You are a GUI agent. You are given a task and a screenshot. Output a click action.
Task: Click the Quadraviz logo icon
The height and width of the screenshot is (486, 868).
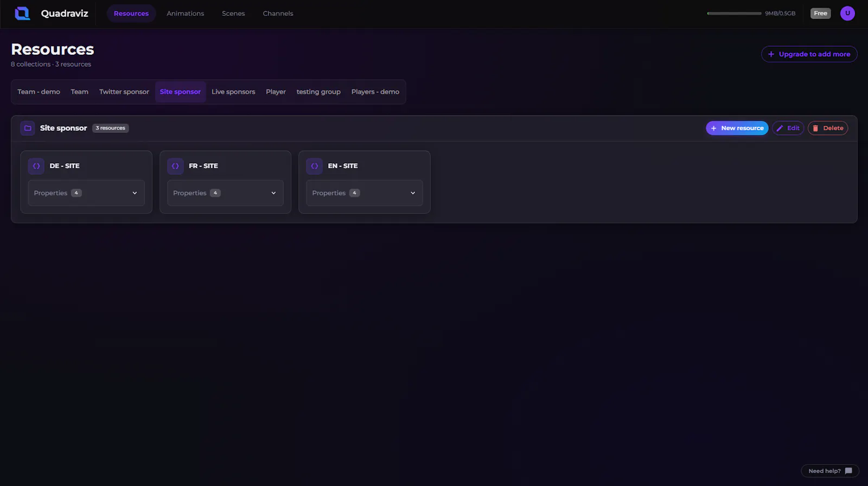(x=22, y=13)
